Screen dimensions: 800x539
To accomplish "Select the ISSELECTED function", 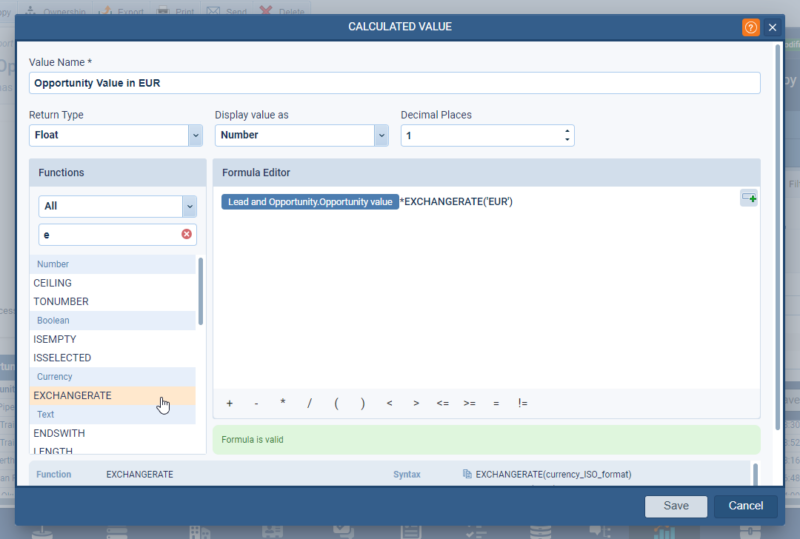I will point(112,358).
